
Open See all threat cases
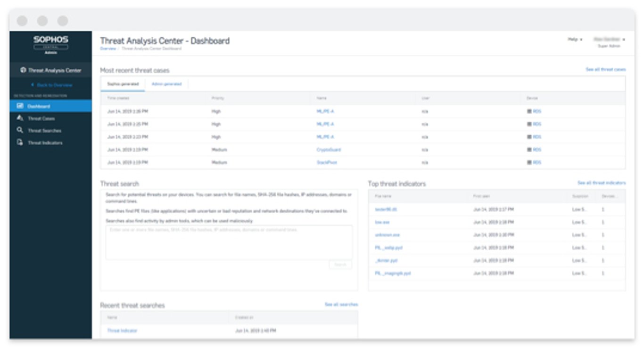(x=606, y=69)
